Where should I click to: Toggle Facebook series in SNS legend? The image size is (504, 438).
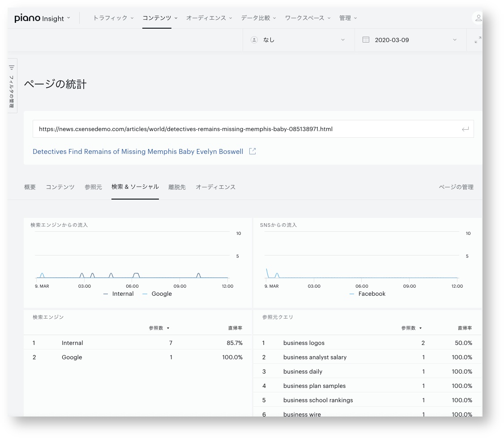pyautogui.click(x=367, y=293)
